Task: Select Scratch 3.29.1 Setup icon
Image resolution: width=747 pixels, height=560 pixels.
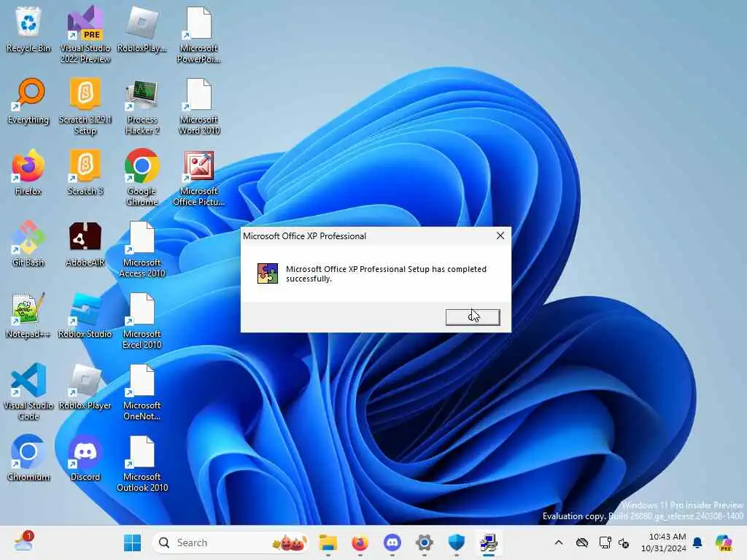Action: [85, 106]
